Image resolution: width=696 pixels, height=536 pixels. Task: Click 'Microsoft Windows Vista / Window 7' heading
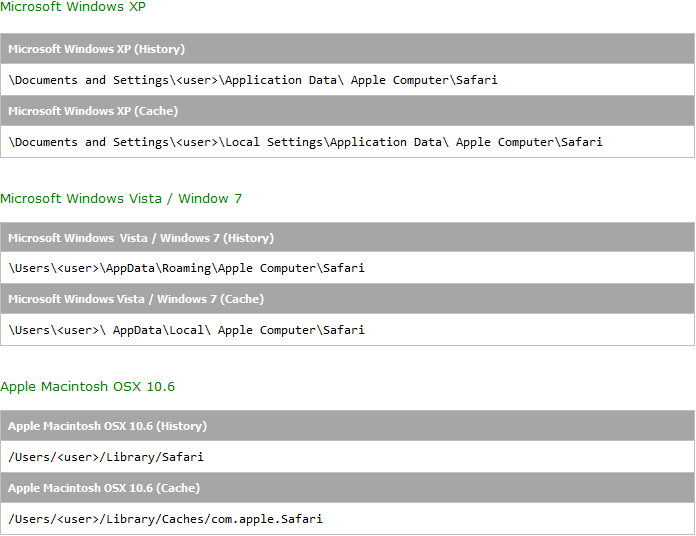point(121,198)
